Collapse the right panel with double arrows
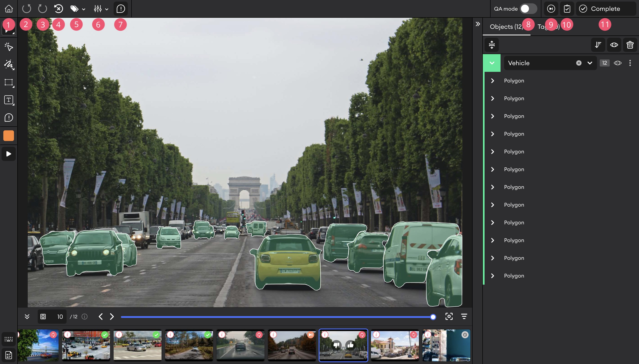The image size is (639, 364). pos(478,24)
